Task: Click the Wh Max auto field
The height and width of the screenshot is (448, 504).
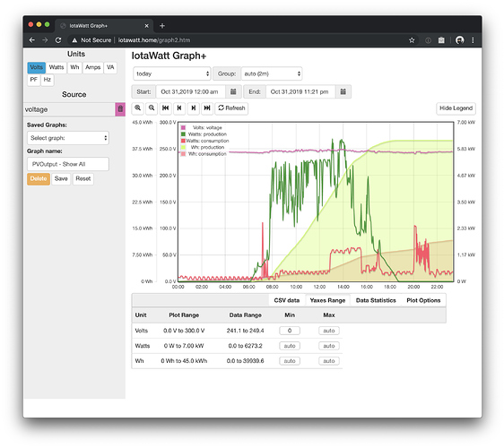Action: tap(329, 361)
